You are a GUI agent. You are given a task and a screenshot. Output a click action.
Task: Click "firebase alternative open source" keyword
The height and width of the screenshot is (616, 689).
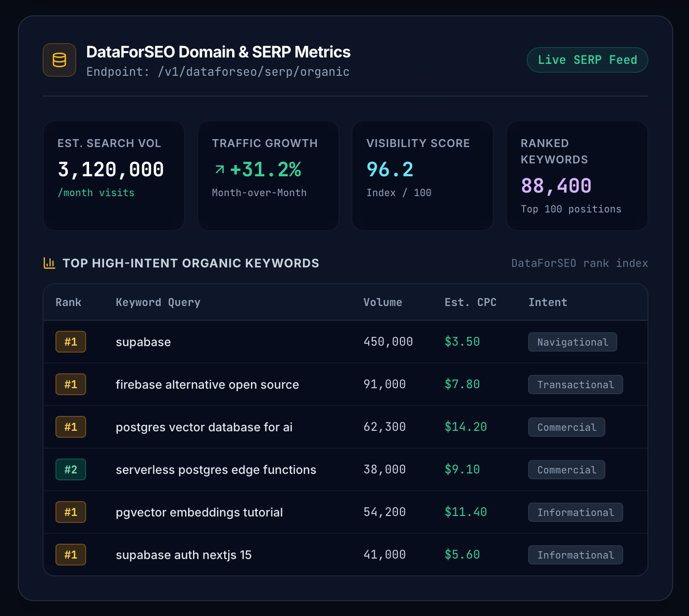pos(207,385)
